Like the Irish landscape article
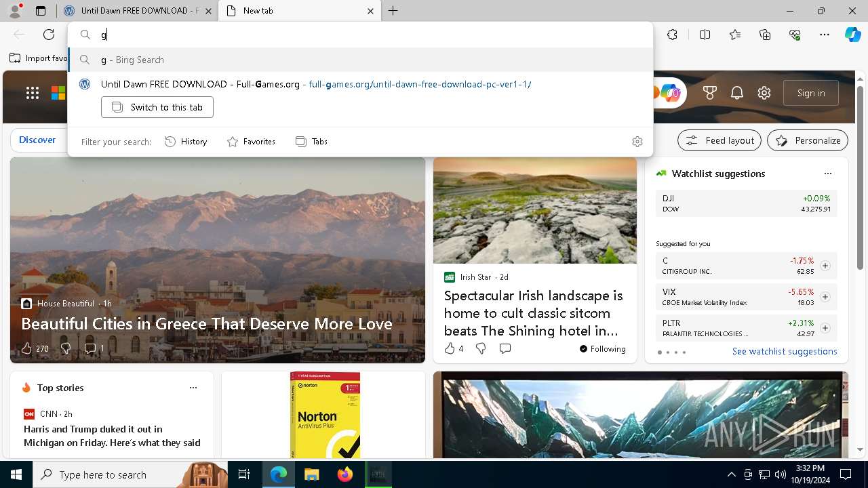The image size is (868, 488). point(453,348)
